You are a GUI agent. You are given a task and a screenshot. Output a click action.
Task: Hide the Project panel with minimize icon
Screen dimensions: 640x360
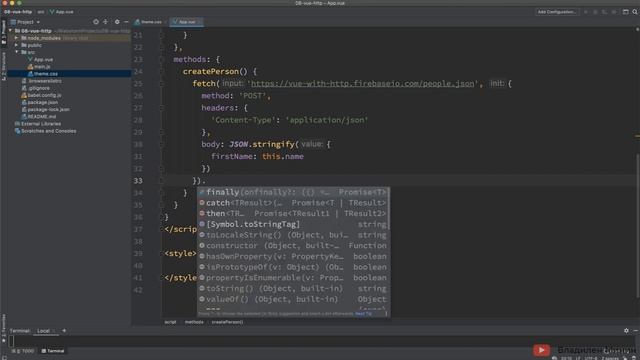[x=126, y=22]
